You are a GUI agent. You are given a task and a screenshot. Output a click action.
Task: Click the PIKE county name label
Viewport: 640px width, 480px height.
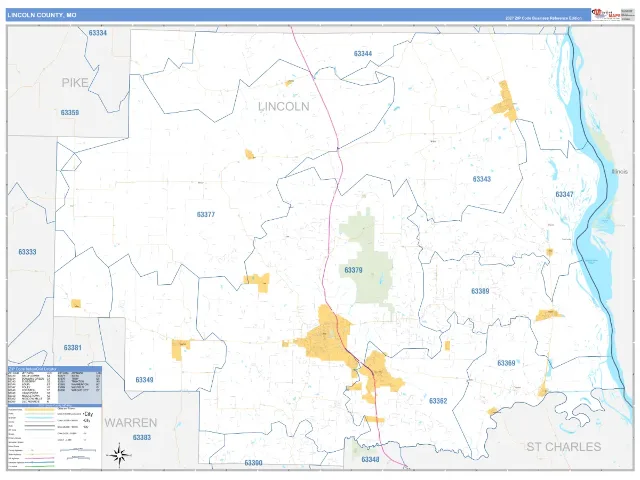pos(75,83)
